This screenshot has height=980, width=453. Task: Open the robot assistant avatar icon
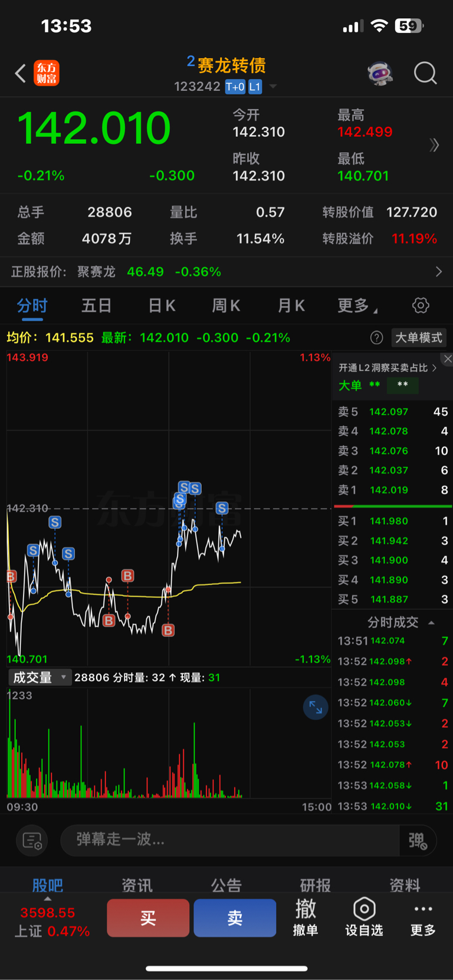click(380, 74)
